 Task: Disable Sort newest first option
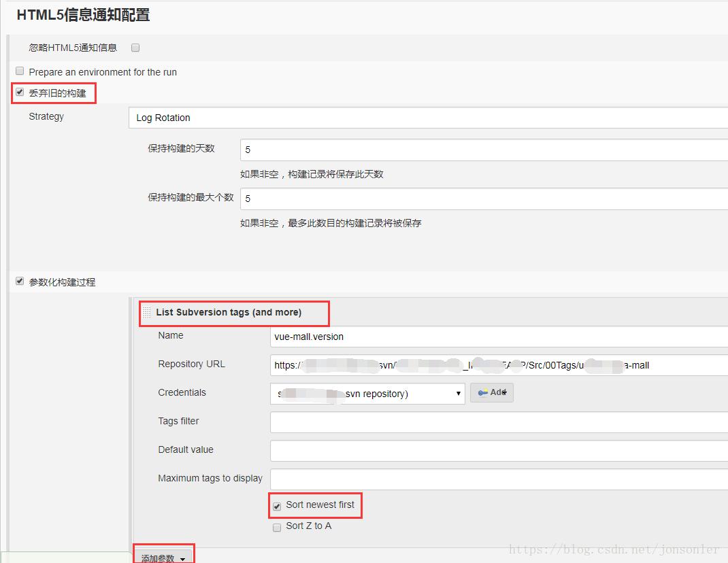[x=277, y=506]
